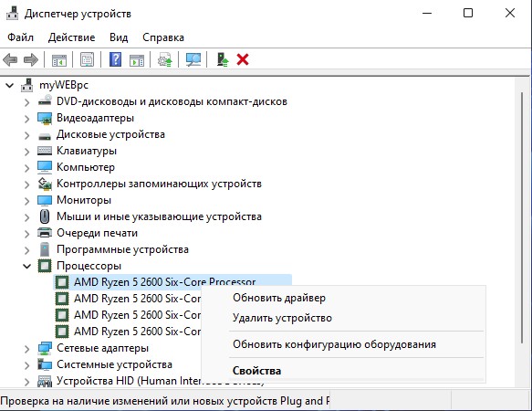
Task: Click the DVD-дисководы drive icon
Action: pyautogui.click(x=45, y=101)
